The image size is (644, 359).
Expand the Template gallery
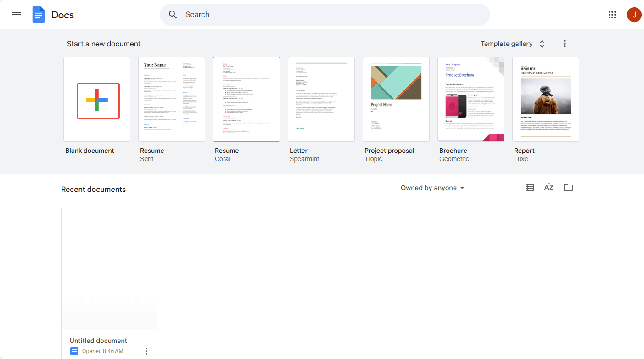513,43
